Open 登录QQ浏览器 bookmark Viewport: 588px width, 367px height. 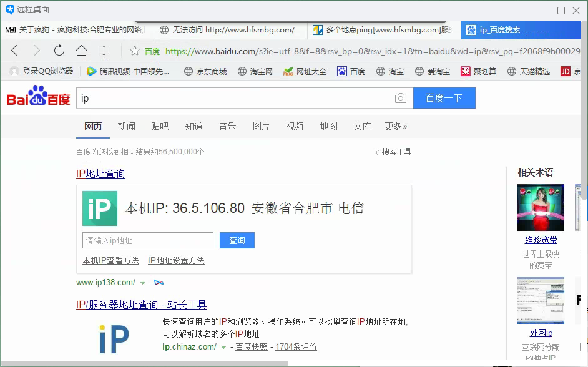tap(41, 71)
